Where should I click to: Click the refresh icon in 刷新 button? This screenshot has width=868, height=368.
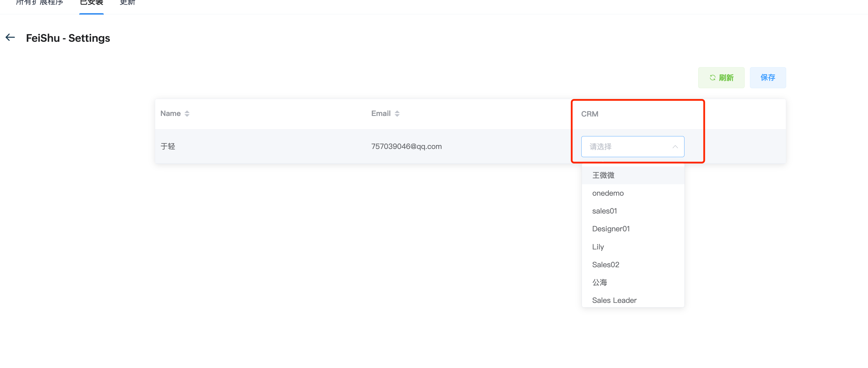tap(712, 78)
